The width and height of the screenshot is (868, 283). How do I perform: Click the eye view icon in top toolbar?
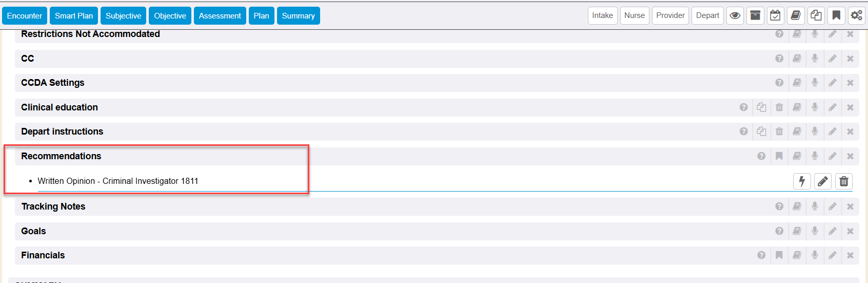pyautogui.click(x=735, y=15)
